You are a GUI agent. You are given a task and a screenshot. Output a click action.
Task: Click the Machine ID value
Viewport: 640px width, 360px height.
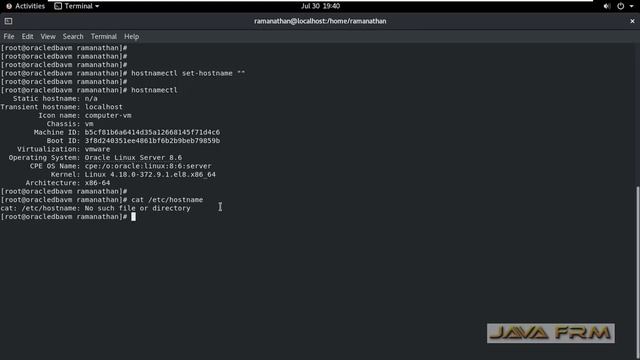click(152, 132)
